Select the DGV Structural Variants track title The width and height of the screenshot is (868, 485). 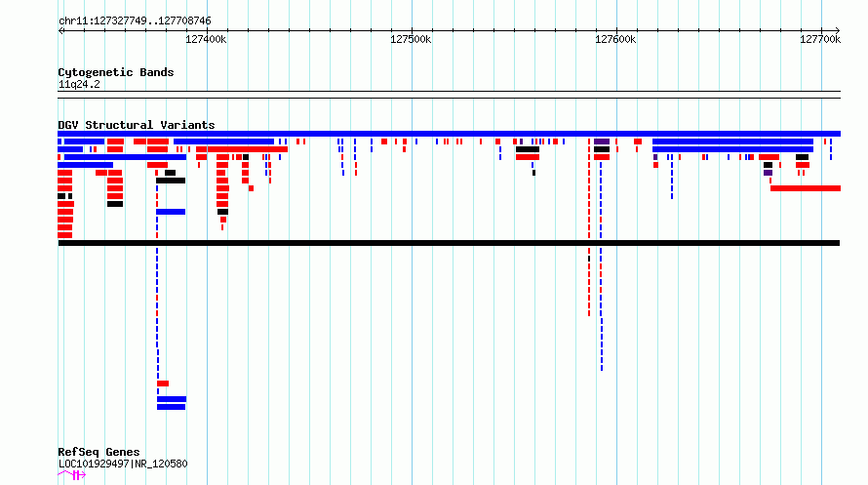click(x=137, y=125)
